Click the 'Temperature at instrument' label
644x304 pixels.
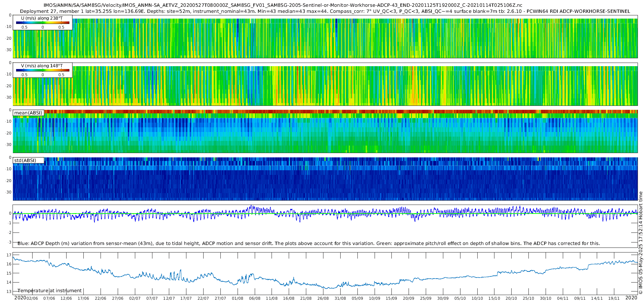pyautogui.click(x=50, y=291)
